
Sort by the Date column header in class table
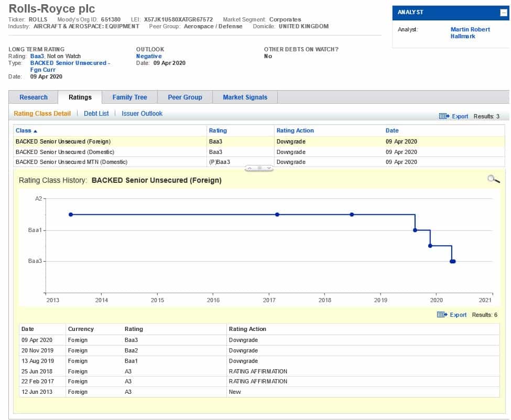tap(392, 130)
